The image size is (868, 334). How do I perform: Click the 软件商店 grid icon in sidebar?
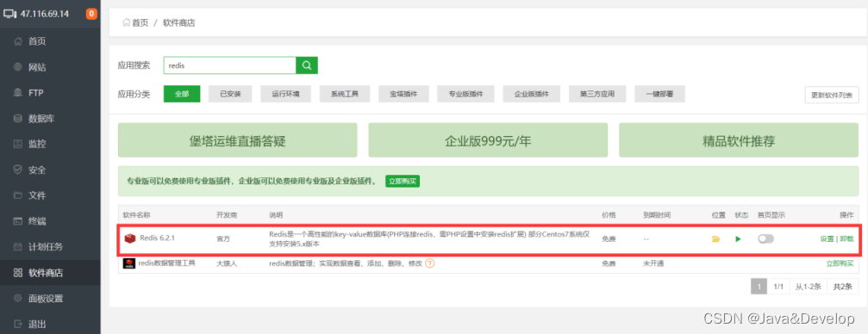click(18, 273)
